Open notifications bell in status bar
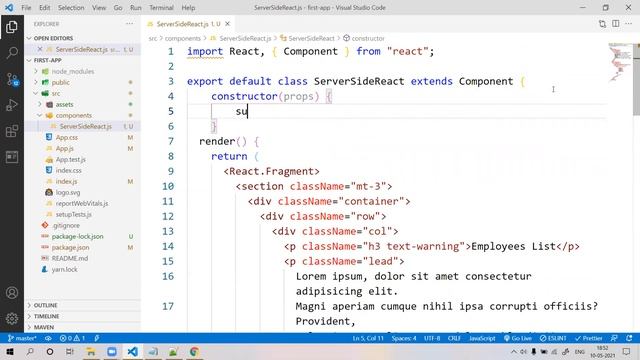Viewport: 640px width, 360px height. click(x=629, y=338)
